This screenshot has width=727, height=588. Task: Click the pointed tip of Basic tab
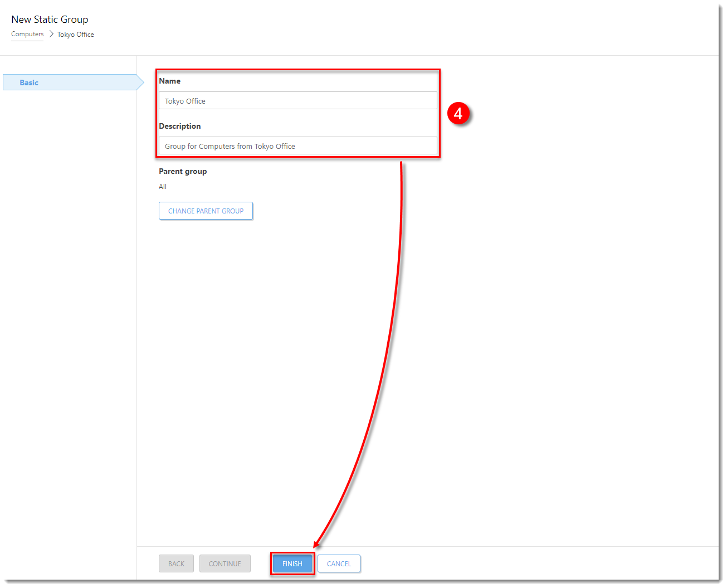[x=142, y=82]
